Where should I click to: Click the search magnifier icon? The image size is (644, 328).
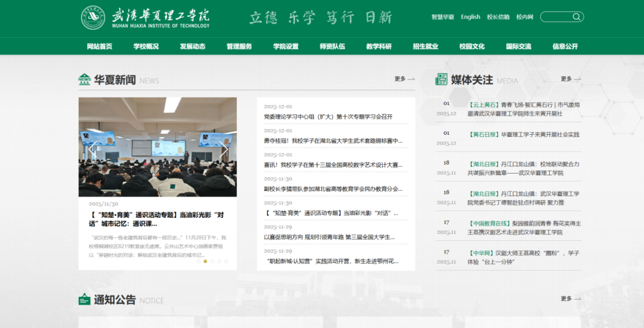point(576,17)
